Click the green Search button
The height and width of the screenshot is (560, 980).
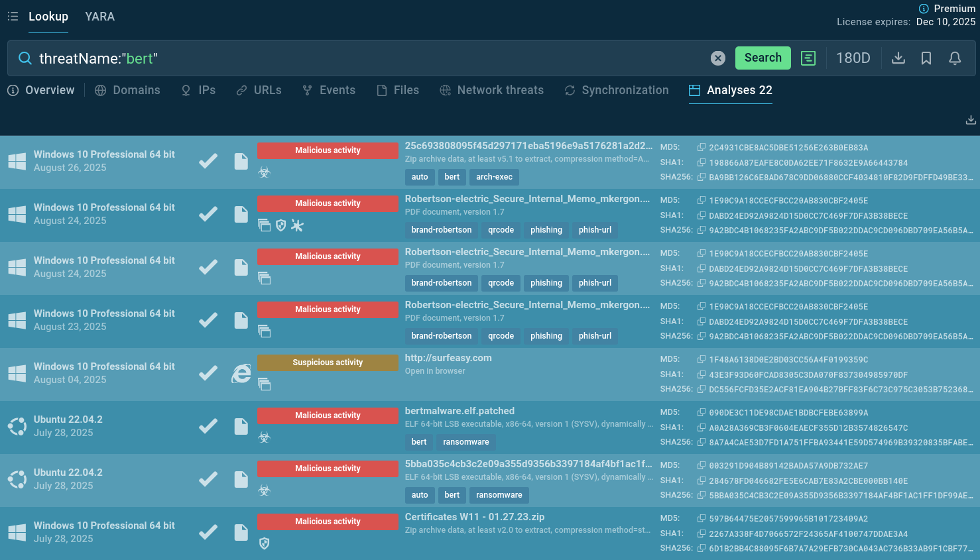pyautogui.click(x=763, y=58)
